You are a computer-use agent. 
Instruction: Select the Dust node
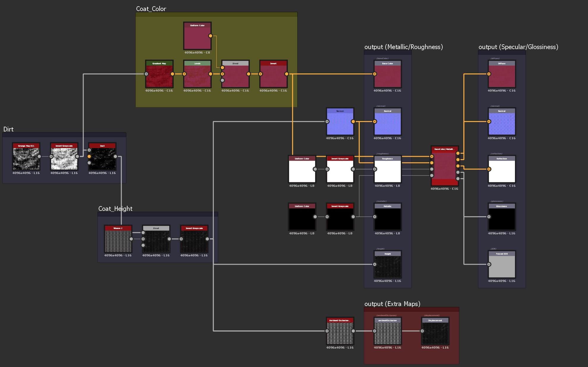[102, 156]
